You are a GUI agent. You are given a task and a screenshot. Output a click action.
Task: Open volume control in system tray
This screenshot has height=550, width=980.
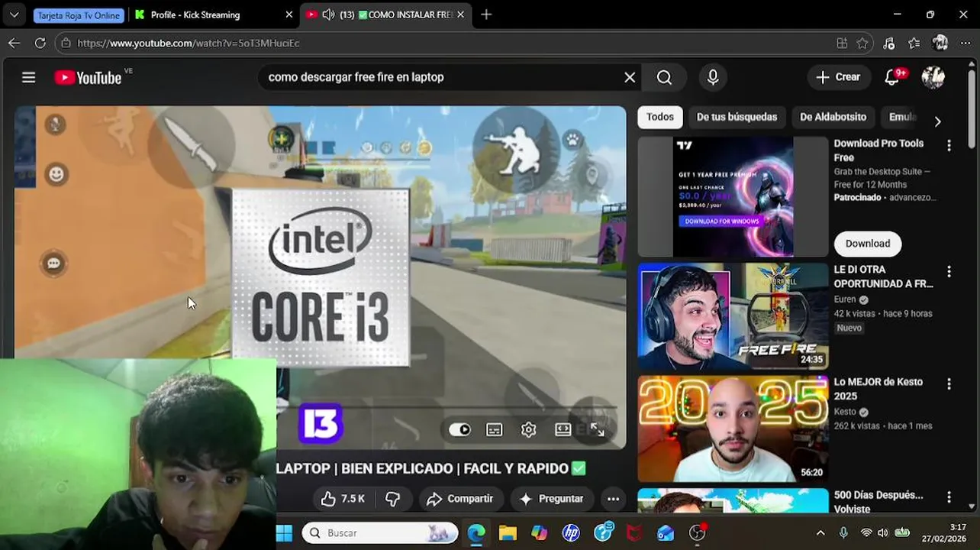click(x=882, y=533)
